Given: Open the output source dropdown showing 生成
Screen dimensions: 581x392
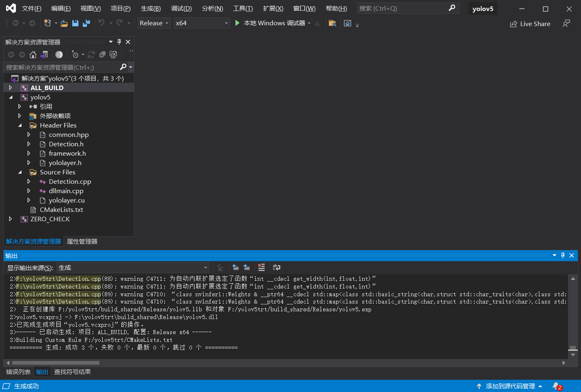Looking at the screenshot, I should point(133,268).
